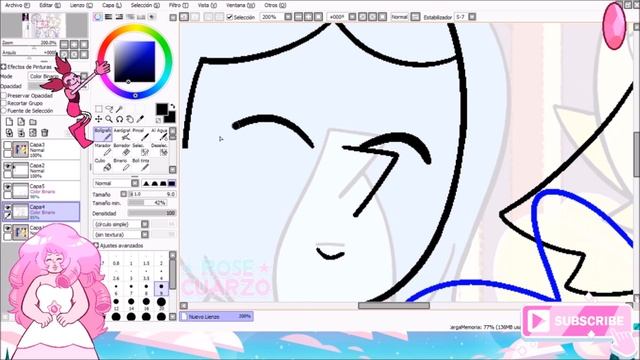Show the color wheel panel
This screenshot has width=640, height=360.
point(98,17)
